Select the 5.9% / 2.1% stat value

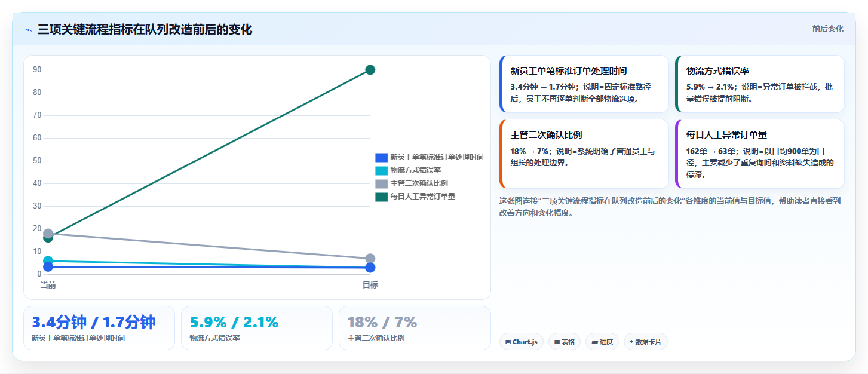(x=234, y=323)
